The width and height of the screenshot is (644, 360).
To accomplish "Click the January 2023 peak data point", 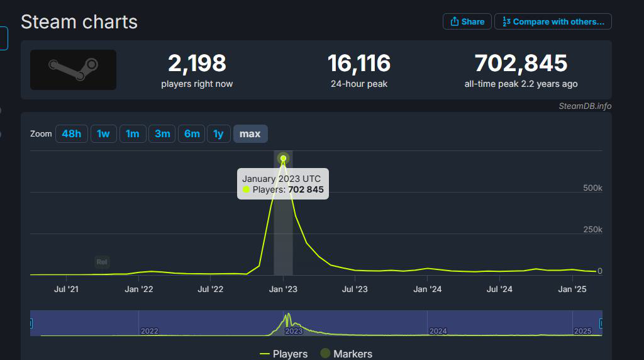I will [283, 158].
